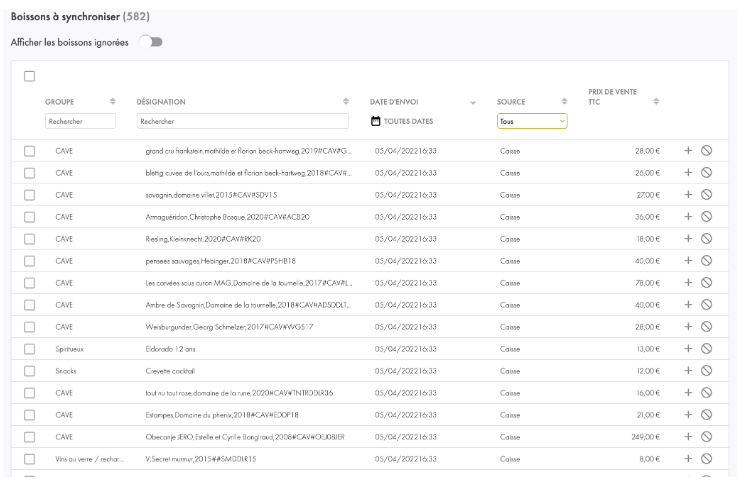Viewport: 737px width, 485px height.
Task: Add the Eldorado 12 ans drink
Action: pyautogui.click(x=688, y=349)
